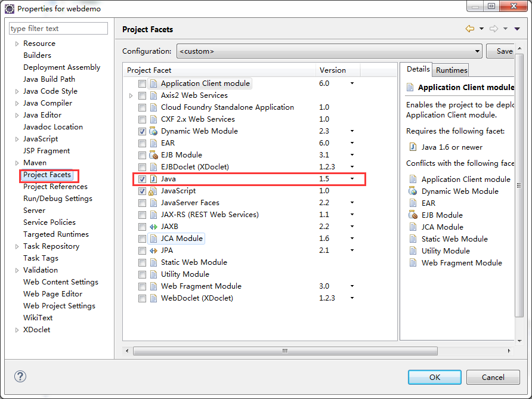Open the Configuration combo box
This screenshot has height=399, width=532.
click(x=329, y=51)
